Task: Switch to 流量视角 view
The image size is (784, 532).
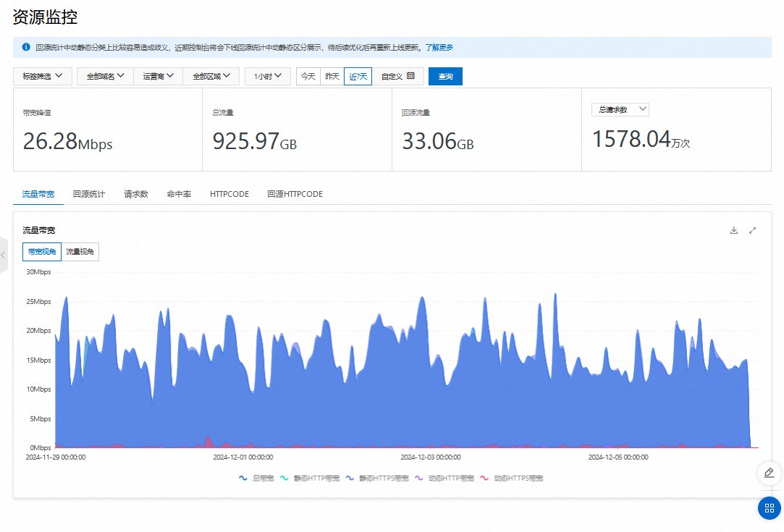Action: [x=80, y=252]
